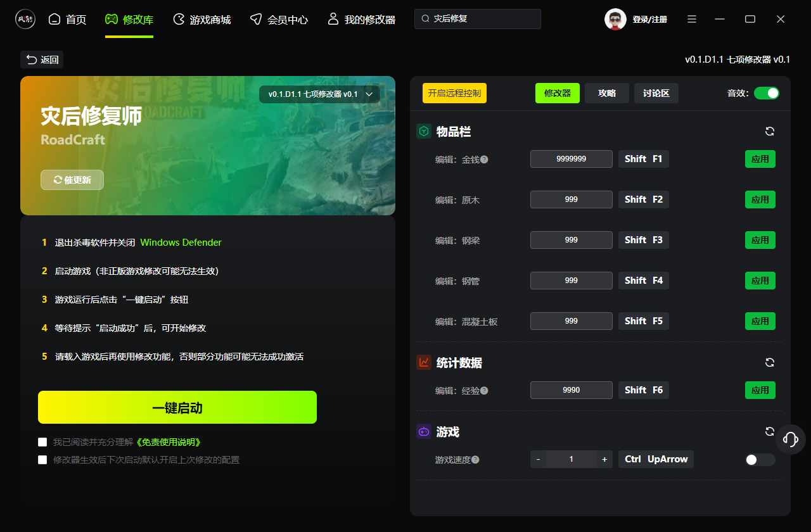Open the 讨论区 tab

(x=656, y=93)
